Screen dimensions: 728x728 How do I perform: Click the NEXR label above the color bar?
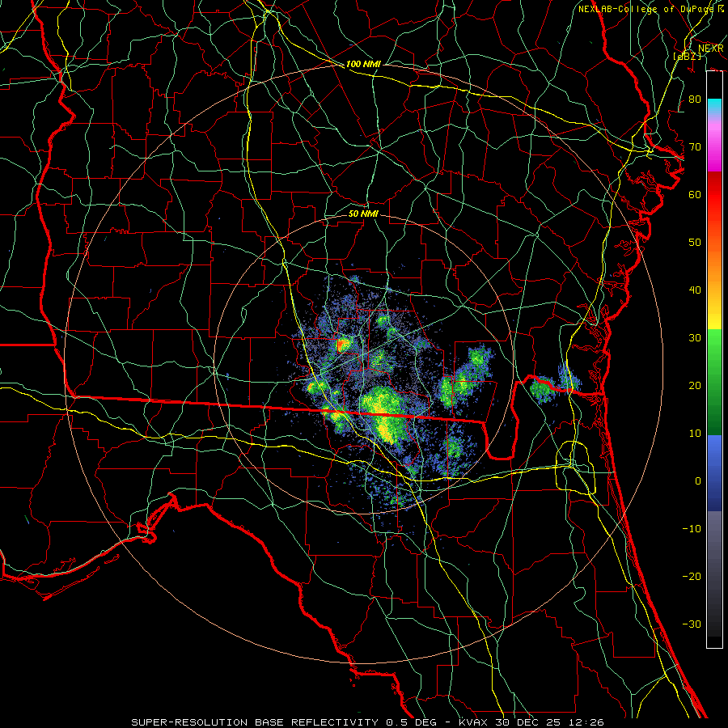click(x=710, y=49)
